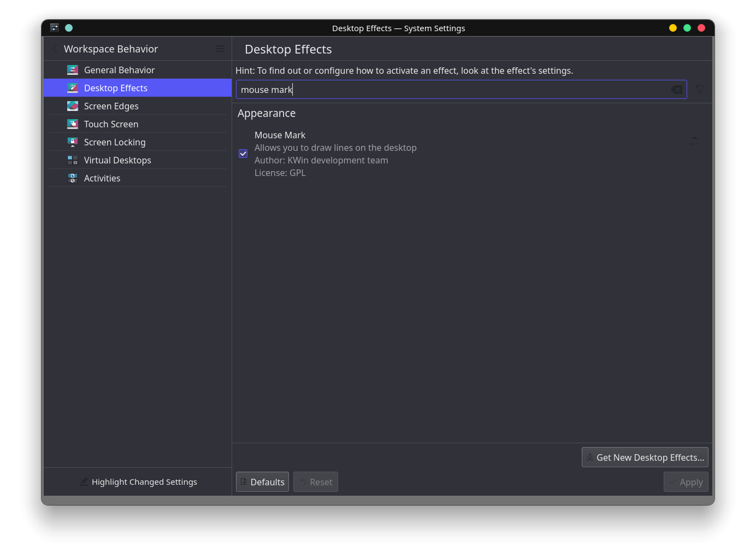The width and height of the screenshot is (756, 552).
Task: Select the Virtual Desktops icon
Action: 73,160
